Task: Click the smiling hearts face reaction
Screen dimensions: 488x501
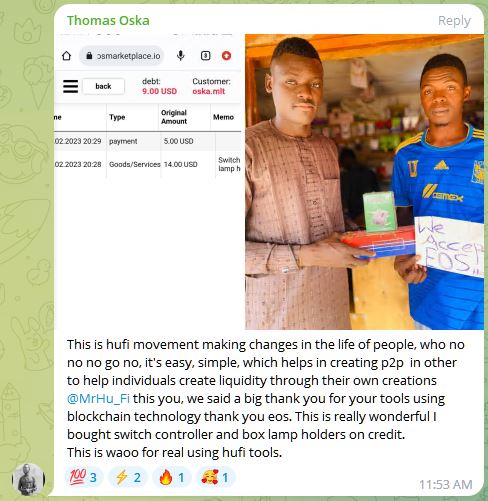Action: [x=216, y=477]
